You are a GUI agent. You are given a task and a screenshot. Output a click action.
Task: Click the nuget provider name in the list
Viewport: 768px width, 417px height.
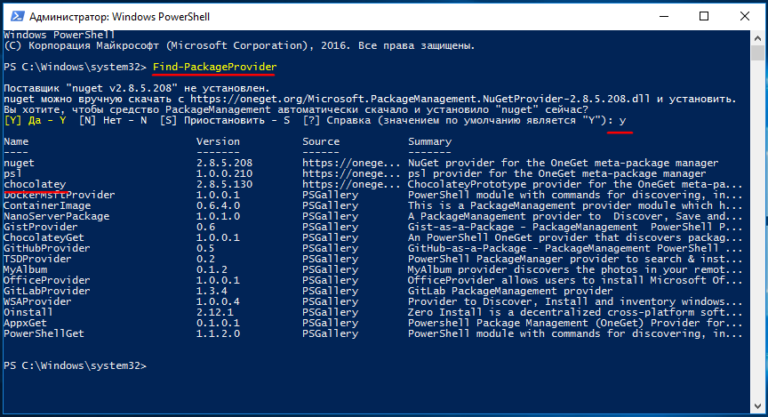tap(19, 162)
